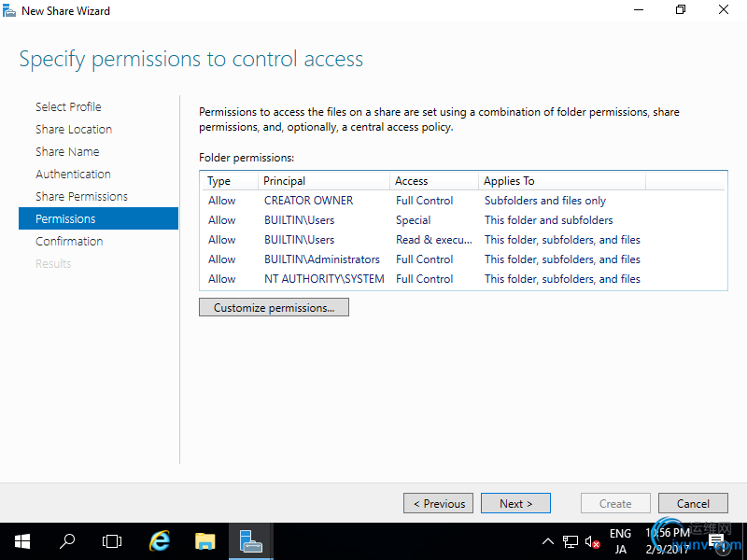The width and height of the screenshot is (747, 560).
Task: Minimize the New Share Wizard window
Action: [x=639, y=9]
